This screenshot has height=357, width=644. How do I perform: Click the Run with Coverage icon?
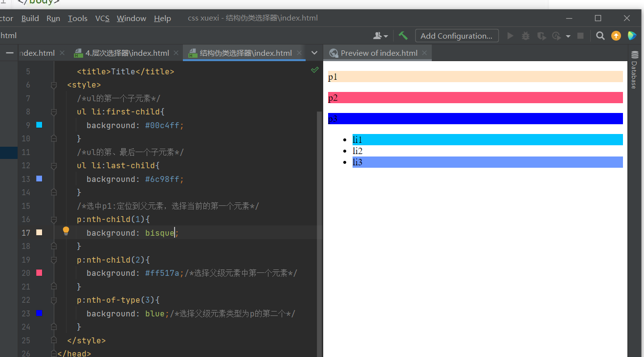click(541, 36)
